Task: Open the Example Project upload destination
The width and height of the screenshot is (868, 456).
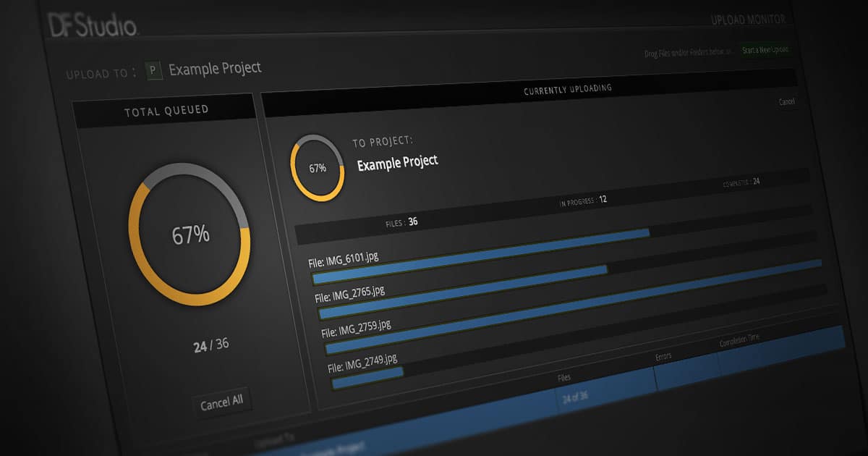Action: click(x=215, y=69)
